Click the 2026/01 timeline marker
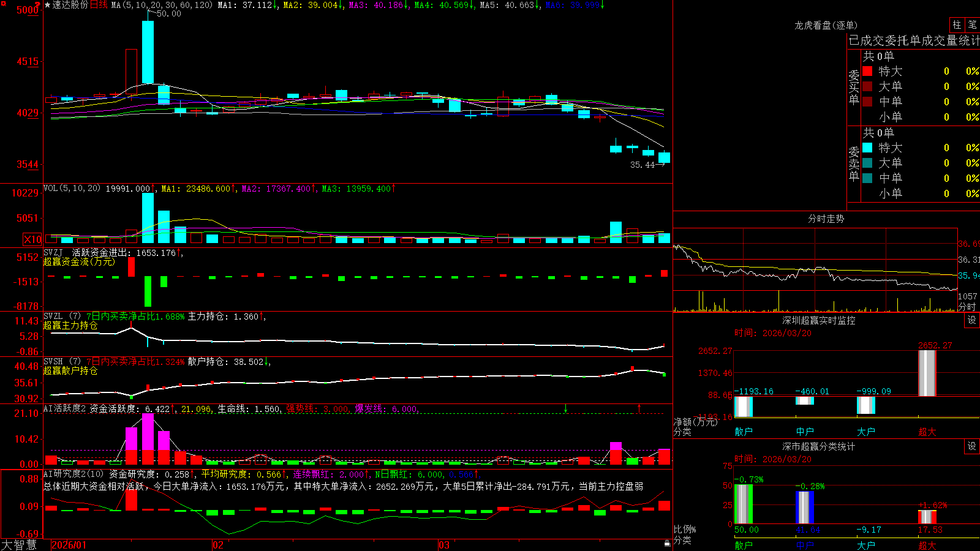This screenshot has height=551, width=980. coord(69,545)
